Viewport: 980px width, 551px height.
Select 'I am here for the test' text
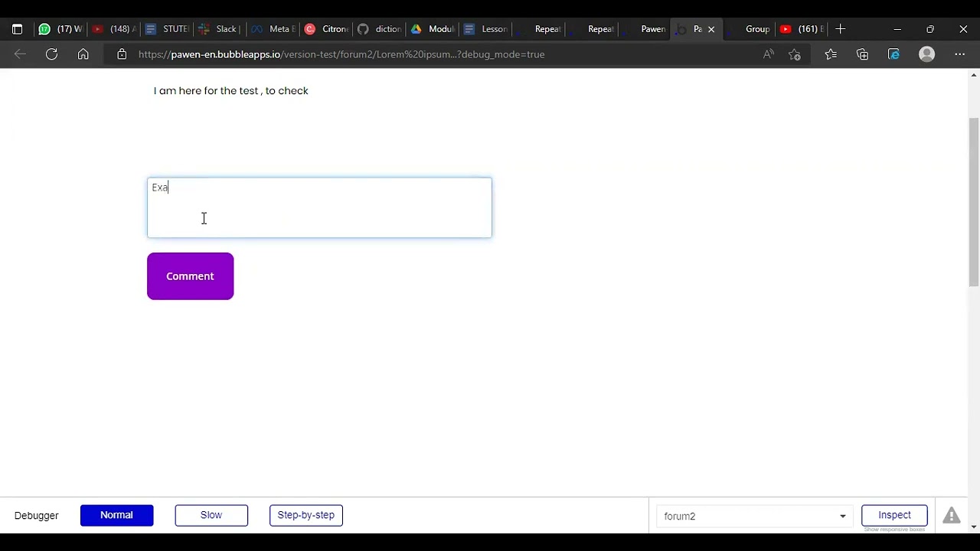(x=206, y=90)
